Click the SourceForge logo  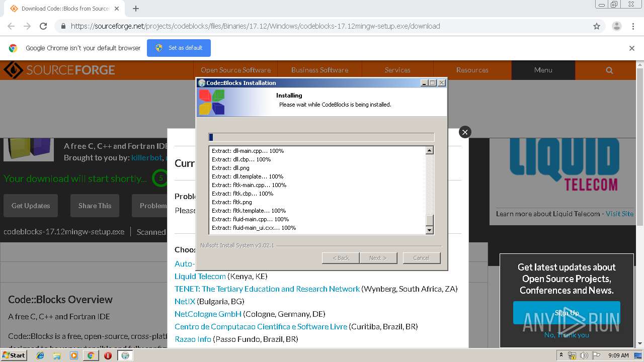59,70
